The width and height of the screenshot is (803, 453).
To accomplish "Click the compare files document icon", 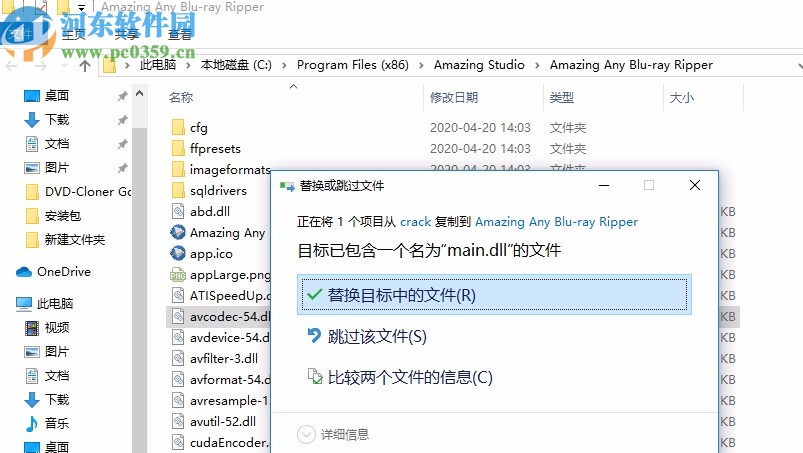I will 314,376.
